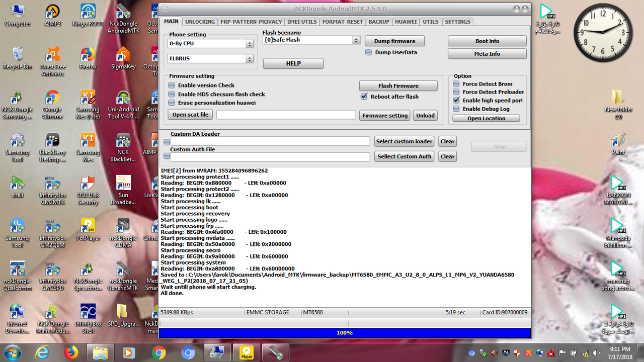
Task: Switch to the UNLOCKING tab
Action: (200, 22)
